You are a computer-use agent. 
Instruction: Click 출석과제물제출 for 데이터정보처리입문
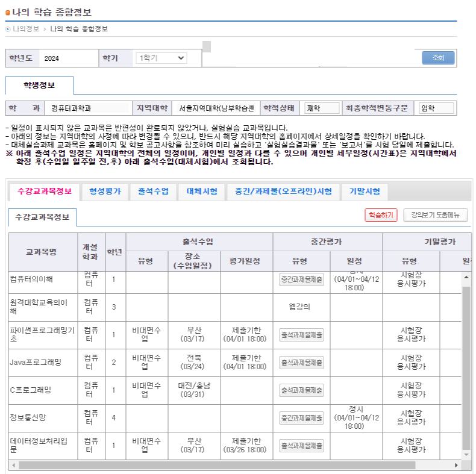pos(301,446)
